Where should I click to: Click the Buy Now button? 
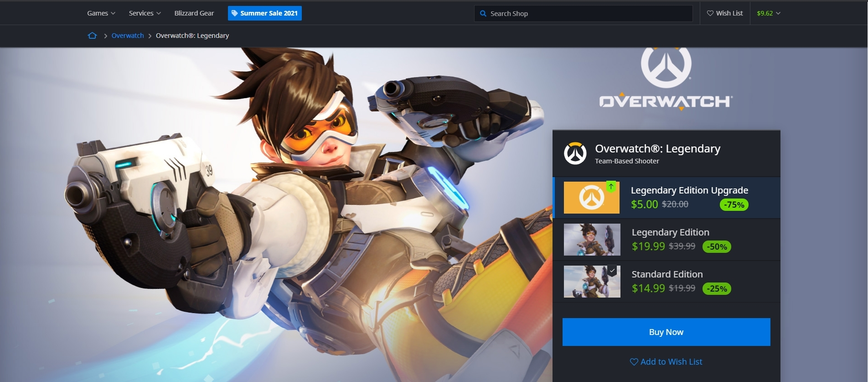coord(666,332)
